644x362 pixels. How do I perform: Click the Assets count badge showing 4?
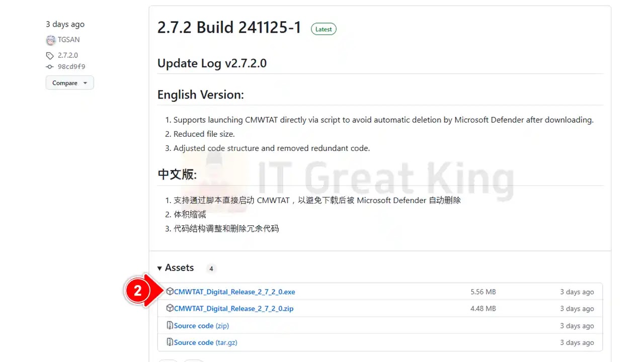tap(211, 268)
